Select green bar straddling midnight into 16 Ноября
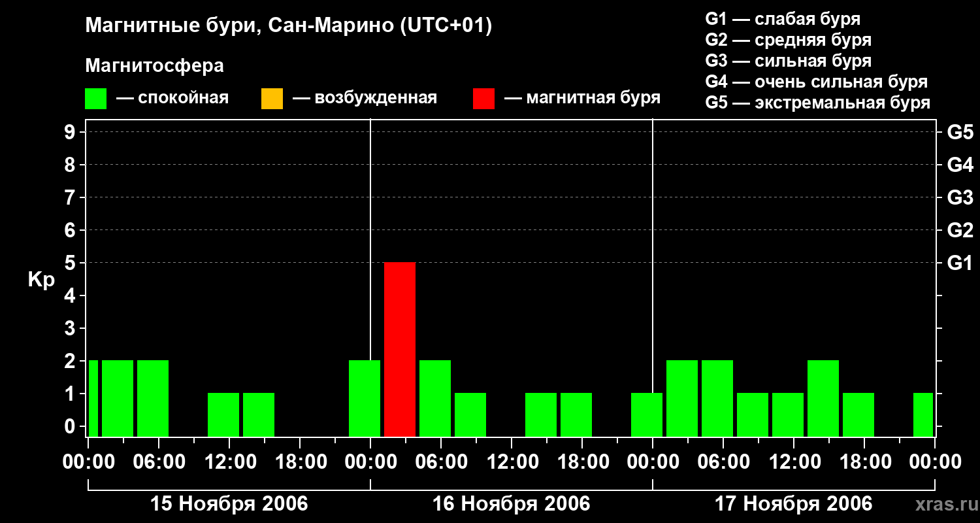 pyautogui.click(x=365, y=399)
